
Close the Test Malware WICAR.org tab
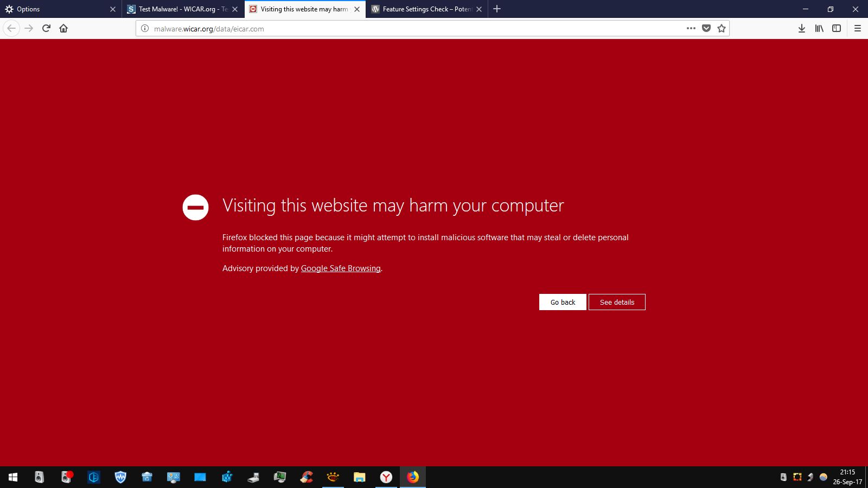[x=235, y=9]
